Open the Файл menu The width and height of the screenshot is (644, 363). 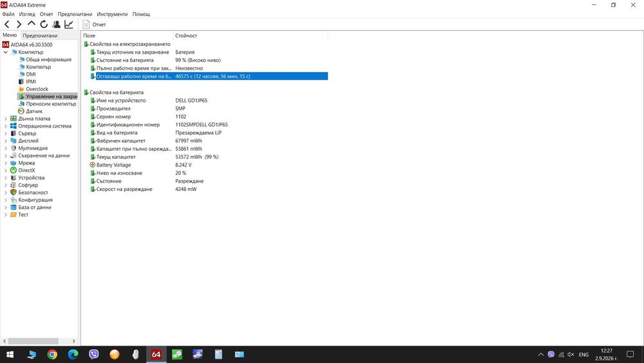point(8,14)
